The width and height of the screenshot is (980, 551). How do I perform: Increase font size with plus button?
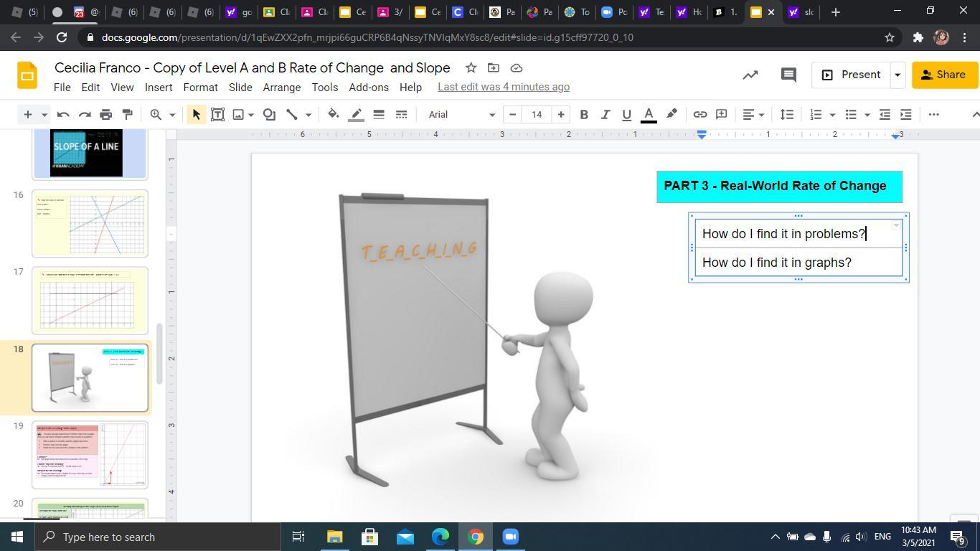coord(561,115)
